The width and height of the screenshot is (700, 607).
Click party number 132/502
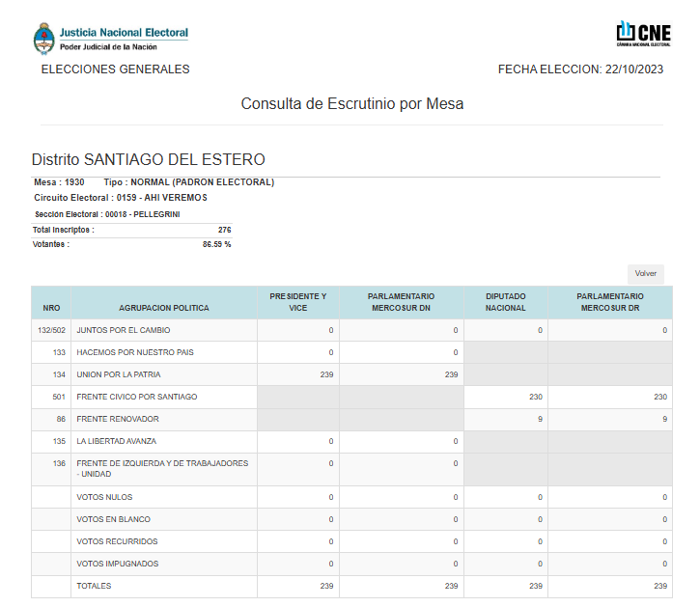(51, 330)
